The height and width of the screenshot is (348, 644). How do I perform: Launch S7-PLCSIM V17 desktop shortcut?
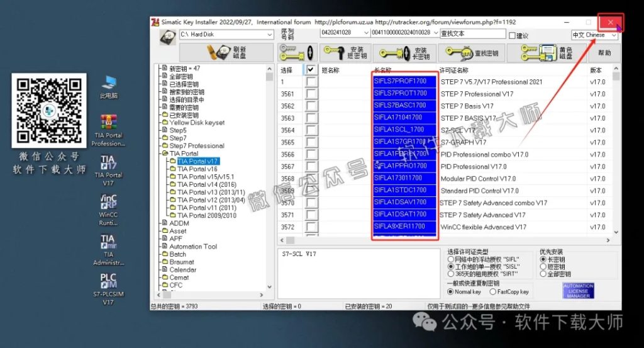[x=108, y=289]
